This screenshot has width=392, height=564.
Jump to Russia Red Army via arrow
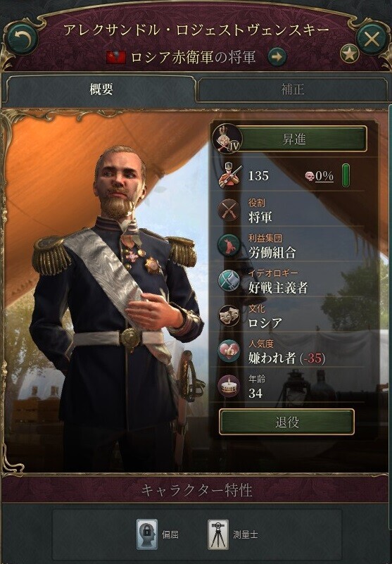pos(277,57)
